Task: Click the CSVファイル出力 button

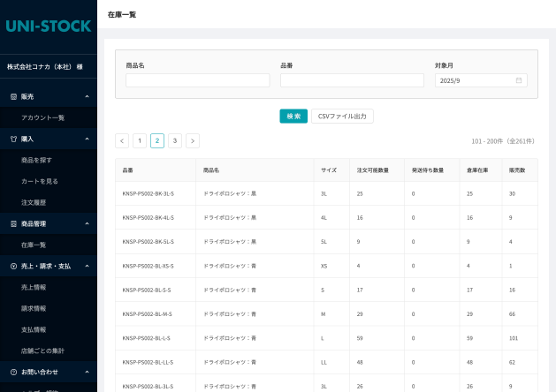Action: [x=342, y=116]
